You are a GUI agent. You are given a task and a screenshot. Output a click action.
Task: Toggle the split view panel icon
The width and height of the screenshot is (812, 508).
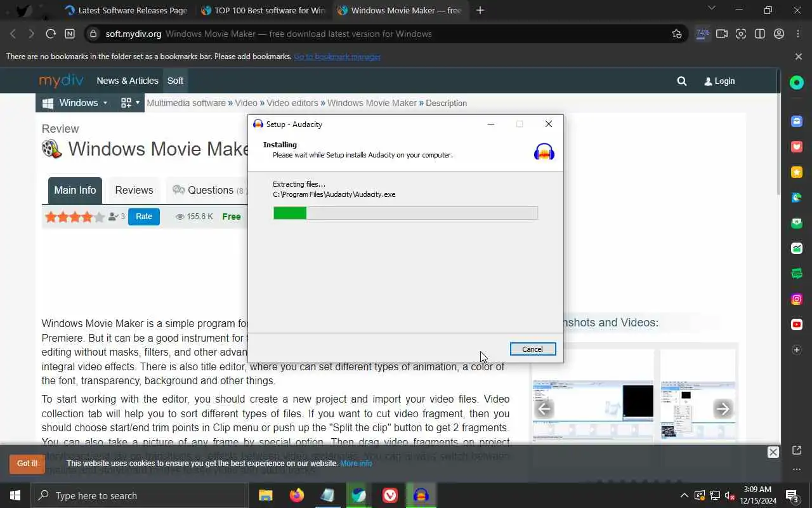point(760,34)
